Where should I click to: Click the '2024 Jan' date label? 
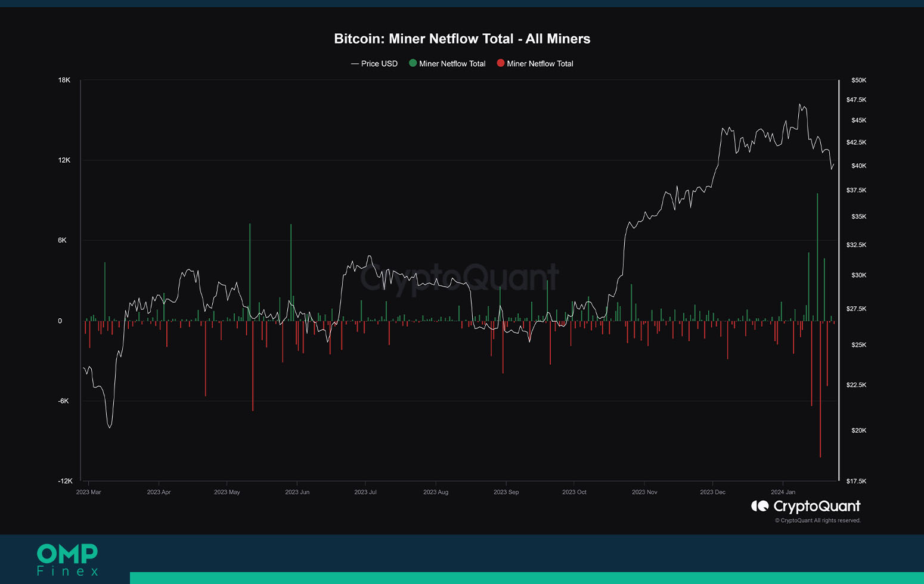pyautogui.click(x=783, y=492)
